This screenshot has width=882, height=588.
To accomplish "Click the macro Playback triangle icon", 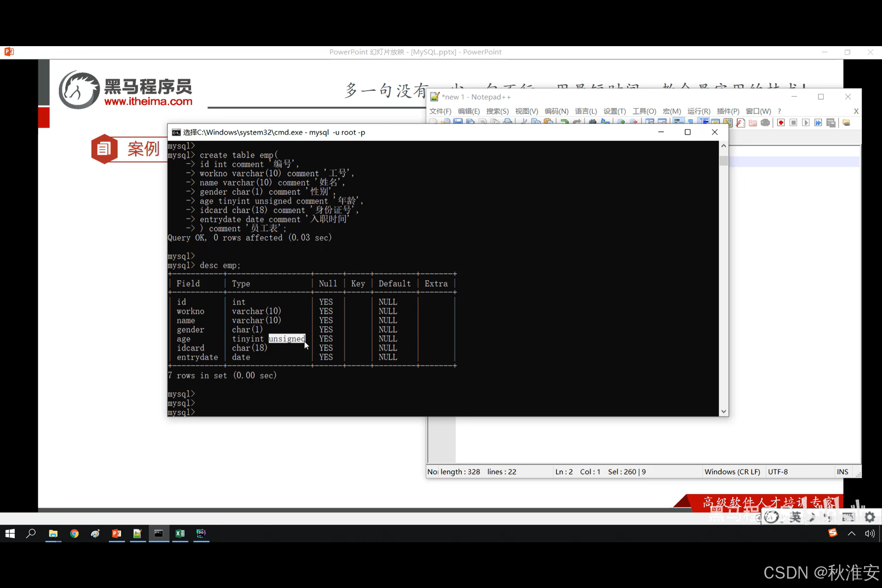I will (x=806, y=122).
